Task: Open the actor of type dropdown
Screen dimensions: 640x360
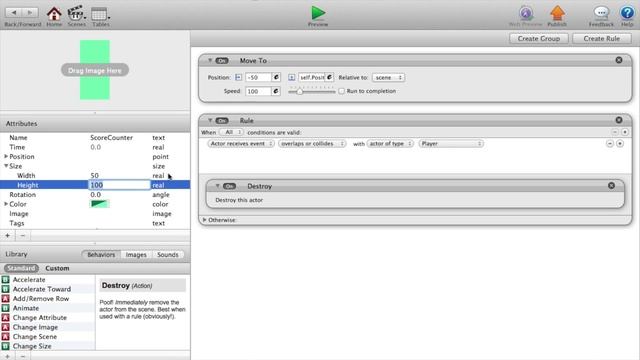Action: [x=390, y=144]
